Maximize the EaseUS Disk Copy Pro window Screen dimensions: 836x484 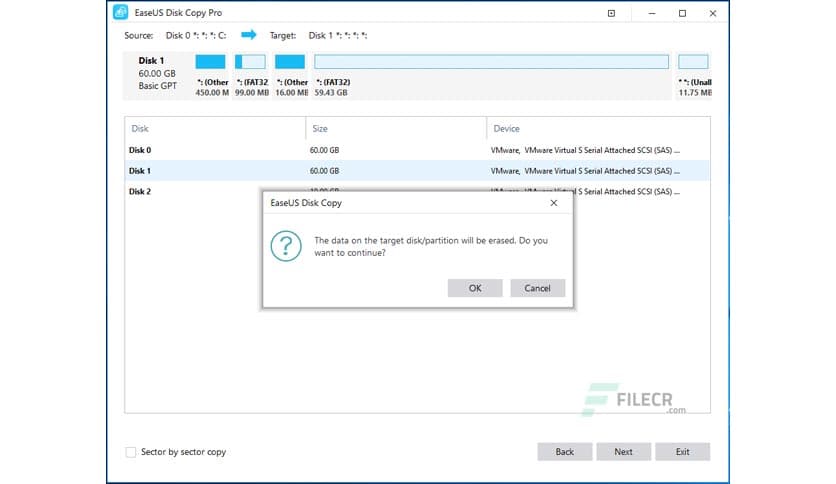click(x=682, y=13)
